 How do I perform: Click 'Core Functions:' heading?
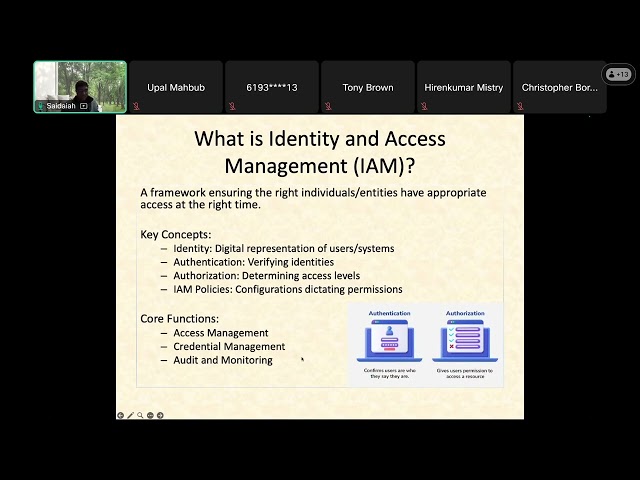180,318
